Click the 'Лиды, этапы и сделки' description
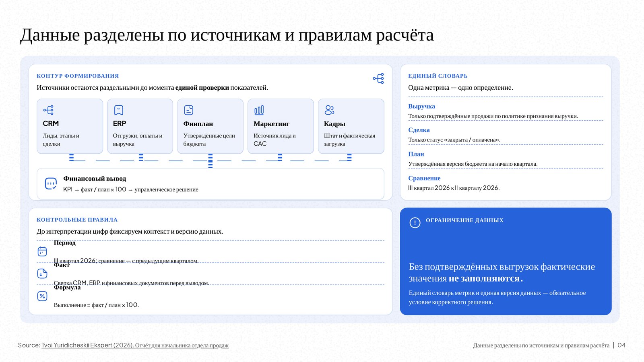Screen dimensions: 644x362 pyautogui.click(x=61, y=140)
